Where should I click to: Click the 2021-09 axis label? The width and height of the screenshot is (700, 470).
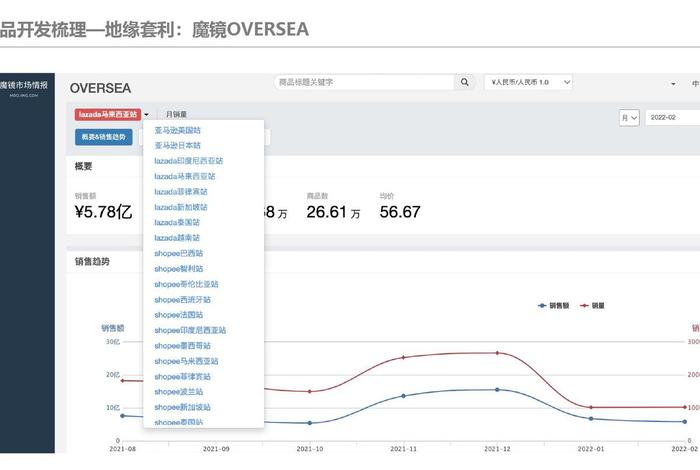[x=216, y=449]
